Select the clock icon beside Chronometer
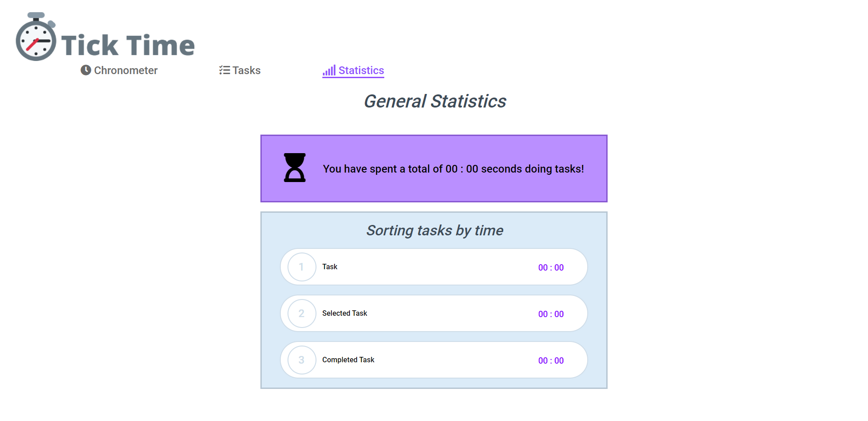Screen dimensions: 868x421 [85, 70]
